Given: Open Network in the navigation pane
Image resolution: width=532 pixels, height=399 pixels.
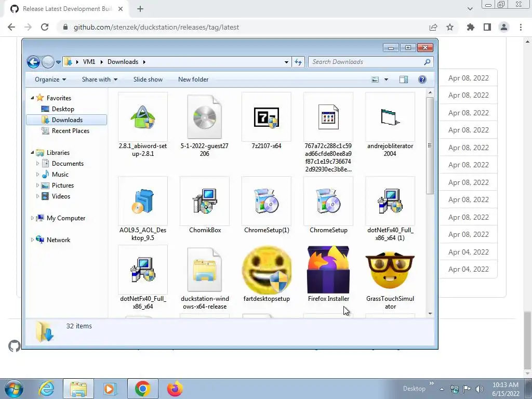Looking at the screenshot, I should click(58, 240).
